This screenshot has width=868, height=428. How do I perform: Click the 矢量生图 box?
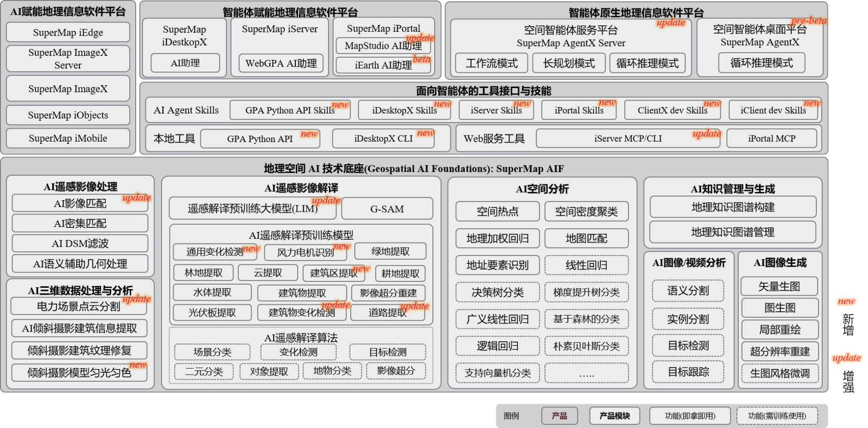(x=779, y=286)
